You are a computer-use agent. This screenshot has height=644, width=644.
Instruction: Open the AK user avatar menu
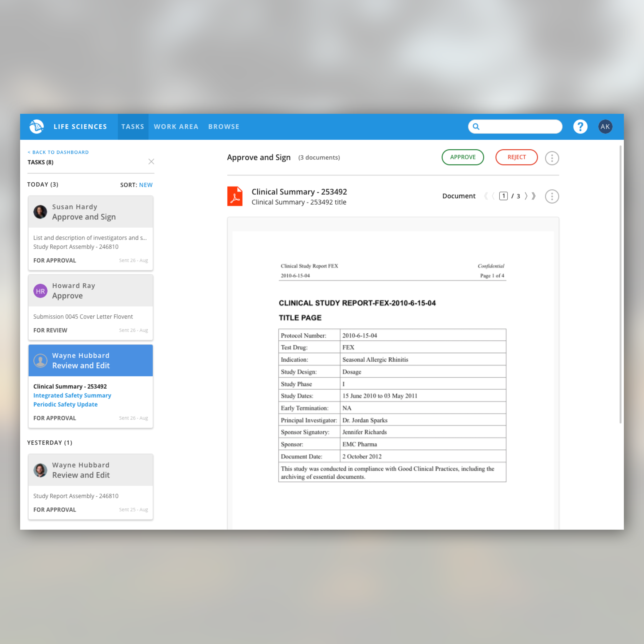point(605,127)
